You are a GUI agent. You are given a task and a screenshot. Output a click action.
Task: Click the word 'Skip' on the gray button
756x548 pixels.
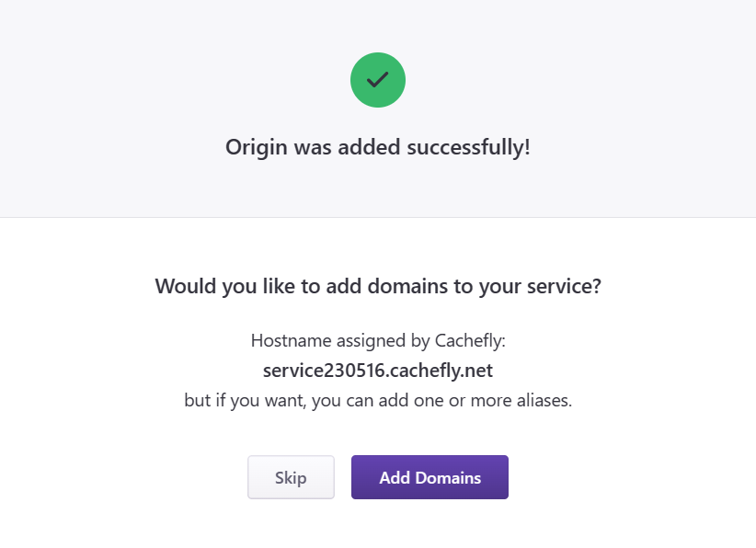(x=291, y=478)
